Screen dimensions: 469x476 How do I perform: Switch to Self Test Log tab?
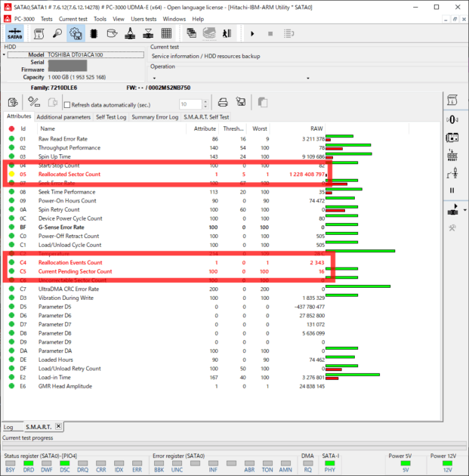coord(111,117)
